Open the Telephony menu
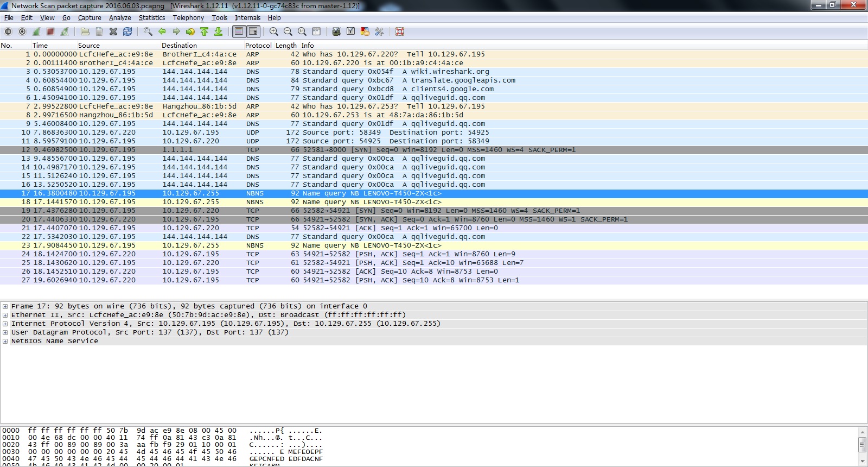The width and height of the screenshot is (868, 467). point(188,17)
